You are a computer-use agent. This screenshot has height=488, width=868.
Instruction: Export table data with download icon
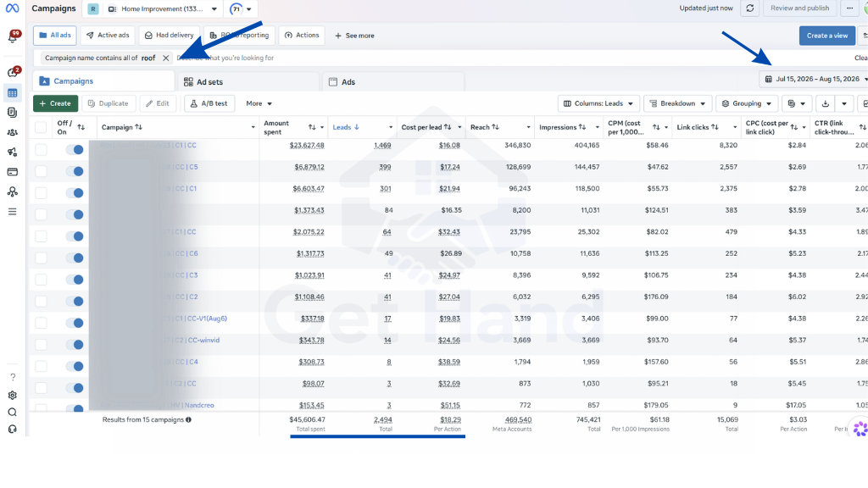[826, 103]
